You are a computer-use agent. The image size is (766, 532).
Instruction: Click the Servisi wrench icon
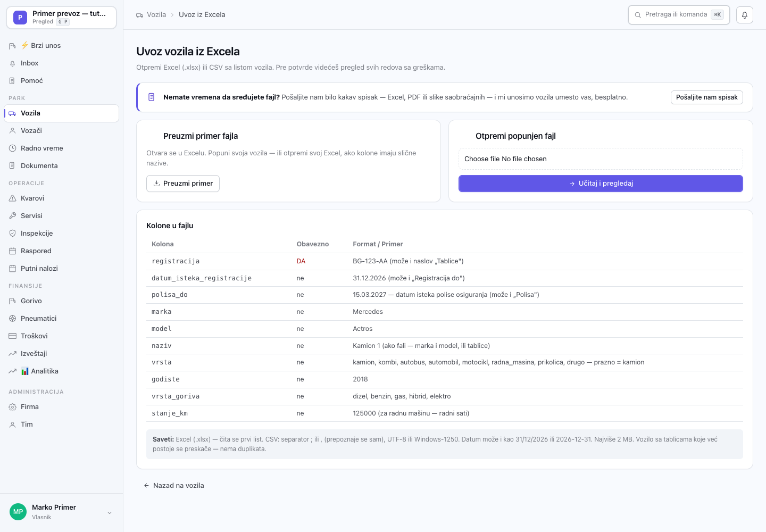tap(13, 216)
